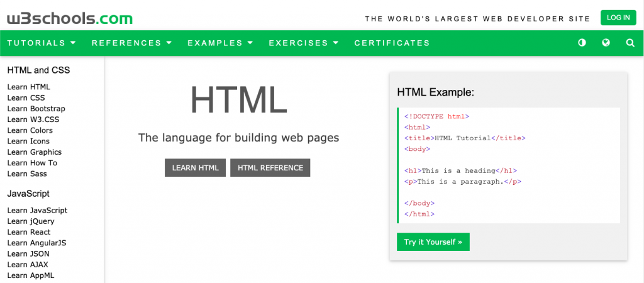The image size is (644, 283).
Task: Open the Learn AppML sidebar link
Action: pyautogui.click(x=31, y=275)
